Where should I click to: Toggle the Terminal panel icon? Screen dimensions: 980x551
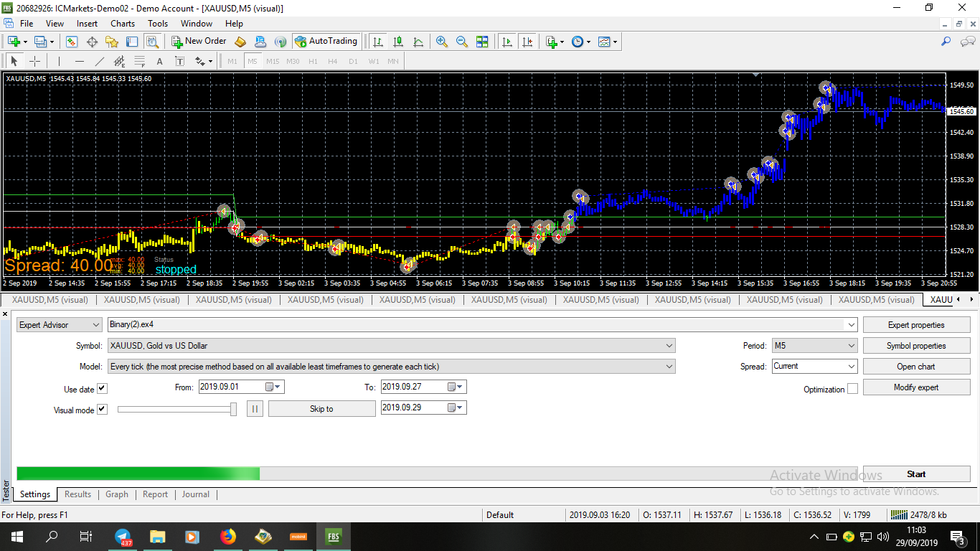(132, 42)
